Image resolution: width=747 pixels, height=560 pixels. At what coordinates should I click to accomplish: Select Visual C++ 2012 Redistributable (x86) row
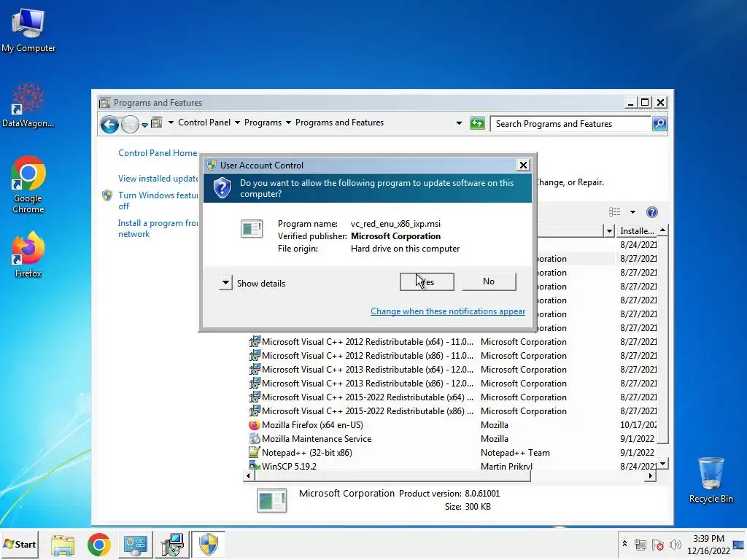point(452,356)
